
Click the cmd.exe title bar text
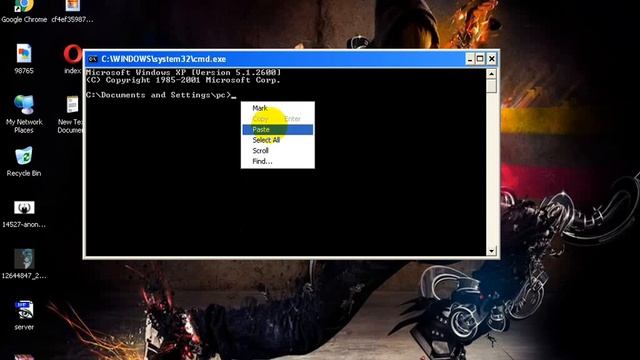tap(163, 59)
